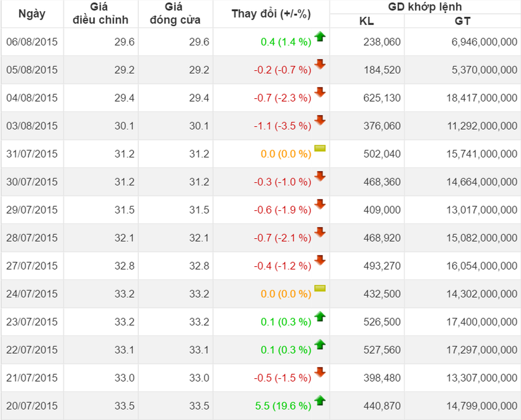Click green up arrow in 22/07/2015 row
Viewport: 521px width, 420px height.
tap(320, 344)
